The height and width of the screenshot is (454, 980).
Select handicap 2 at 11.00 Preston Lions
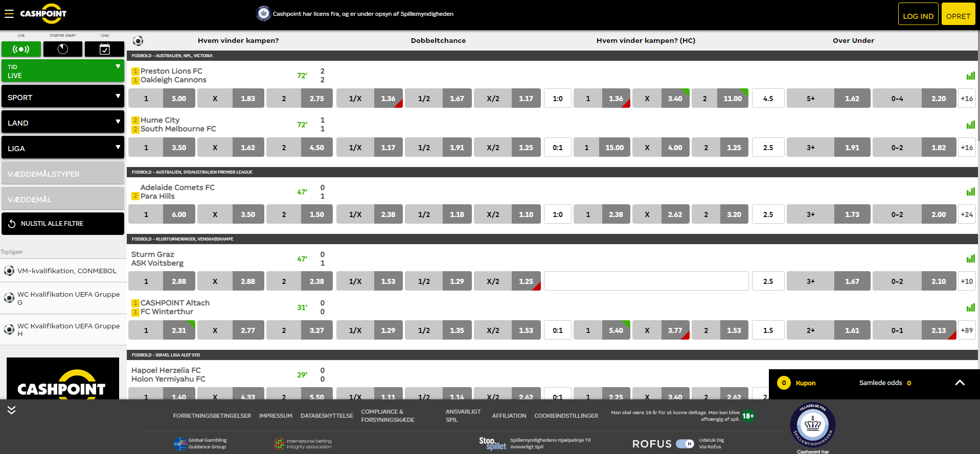click(720, 99)
